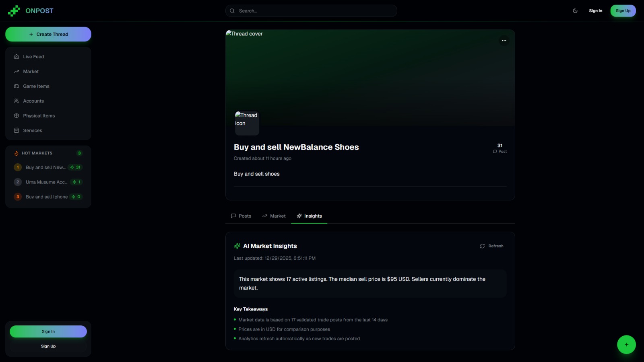Select the Insights tab
The width and height of the screenshot is (644, 362).
(x=309, y=216)
